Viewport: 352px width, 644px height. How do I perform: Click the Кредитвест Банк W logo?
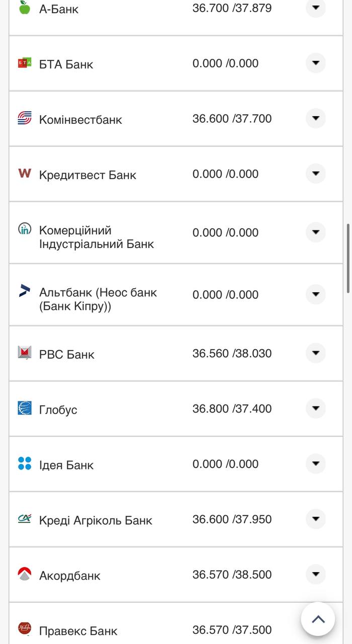tap(25, 174)
